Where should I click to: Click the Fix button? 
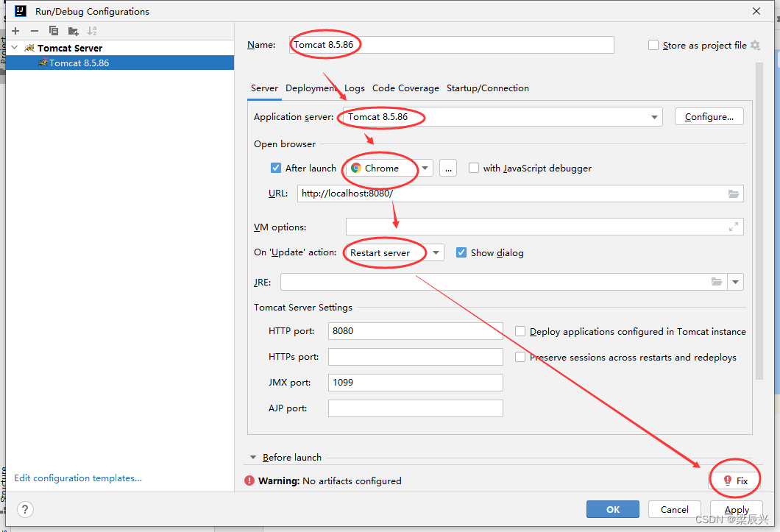[735, 480]
